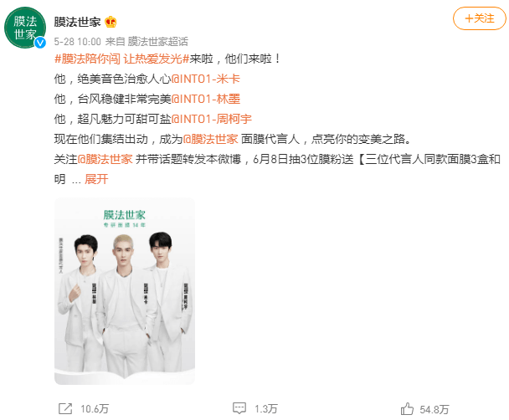
Task: Follow account with +关注 button
Action: tap(480, 18)
